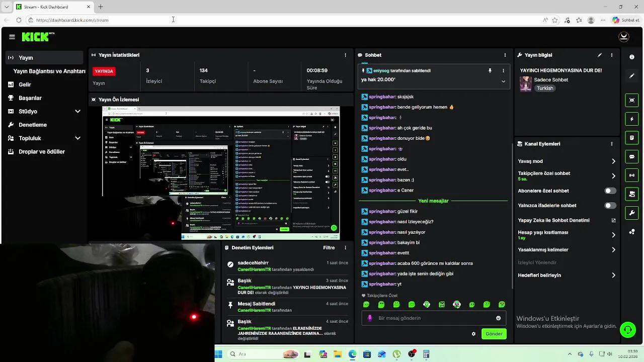Viewport: 644px width, 362px height.
Task: Click the Turkish language tag
Action: point(545,88)
